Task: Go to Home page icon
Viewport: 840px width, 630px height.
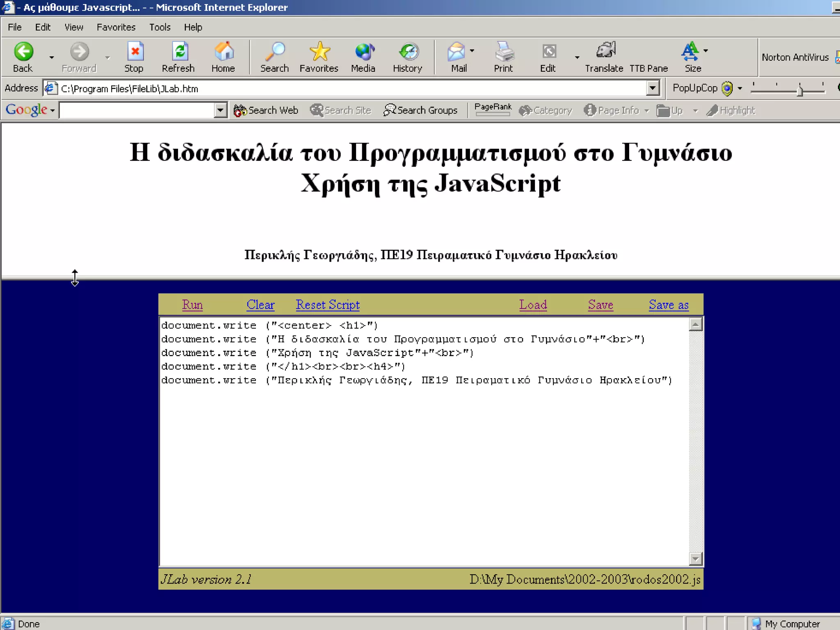Action: click(224, 52)
